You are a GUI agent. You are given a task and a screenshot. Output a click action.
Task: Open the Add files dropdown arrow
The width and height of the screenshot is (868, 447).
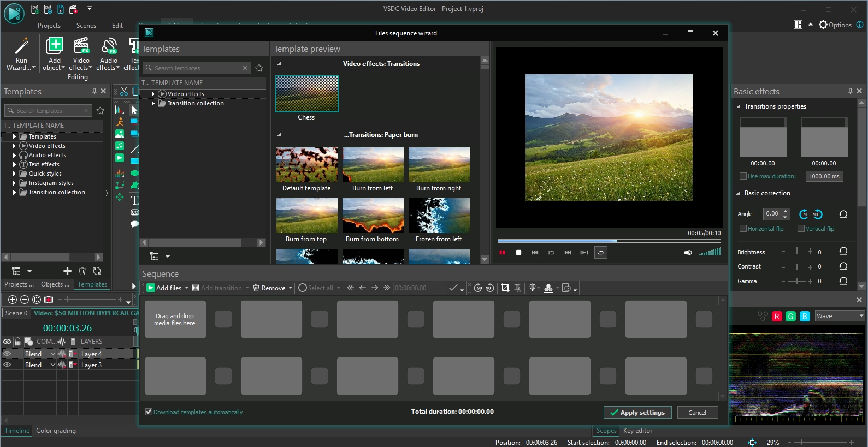(x=186, y=288)
